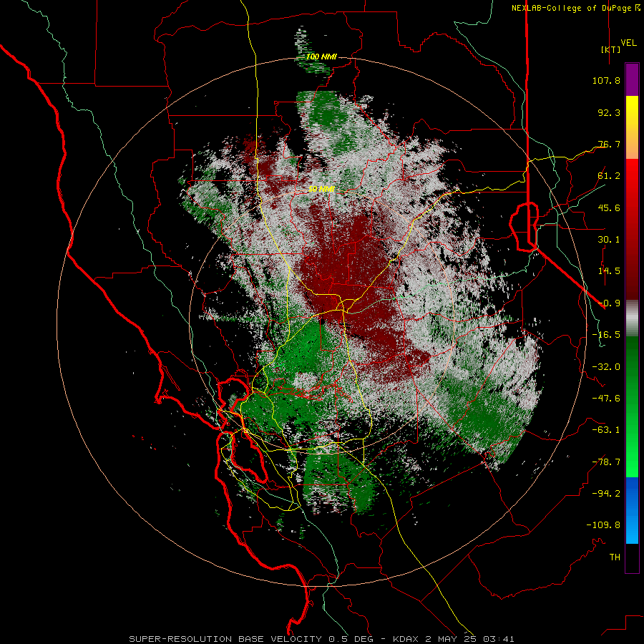Viewport: 644px width, 644px height.
Task: Click the [KT] units label
Action: [x=611, y=49]
